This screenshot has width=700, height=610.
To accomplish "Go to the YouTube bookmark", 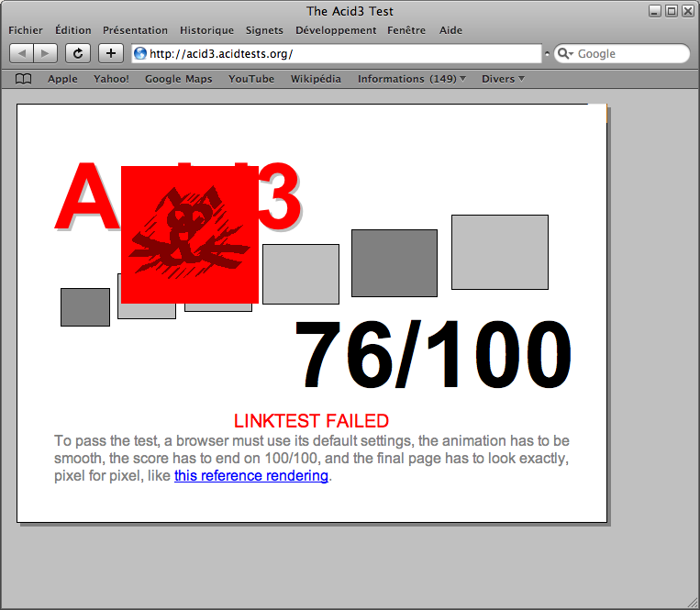I will (x=251, y=79).
